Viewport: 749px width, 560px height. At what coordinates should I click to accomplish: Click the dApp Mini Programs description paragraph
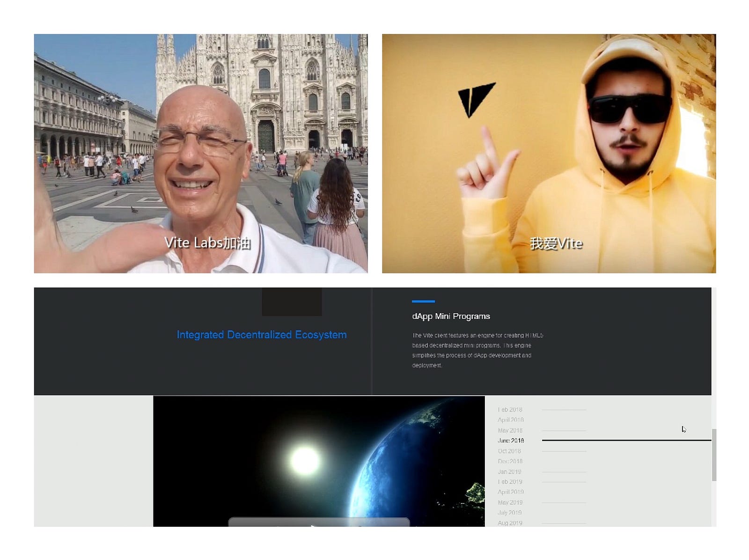477,350
